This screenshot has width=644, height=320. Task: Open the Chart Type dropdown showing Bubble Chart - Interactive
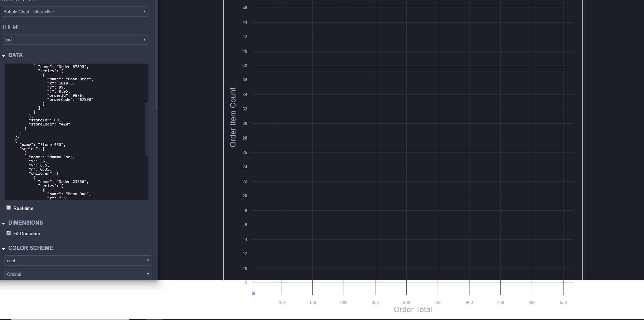[x=75, y=12]
